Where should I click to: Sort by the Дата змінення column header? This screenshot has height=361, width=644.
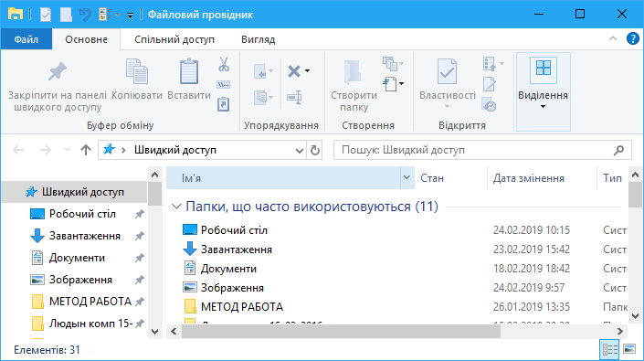pos(542,178)
